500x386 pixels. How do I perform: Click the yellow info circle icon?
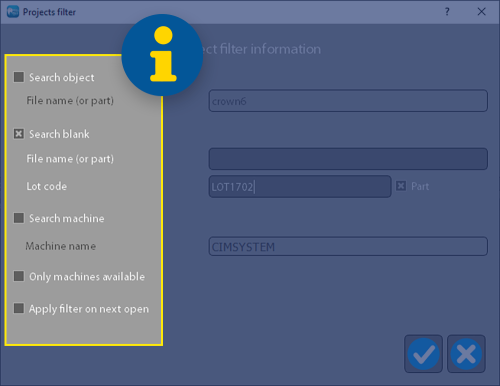[163, 55]
